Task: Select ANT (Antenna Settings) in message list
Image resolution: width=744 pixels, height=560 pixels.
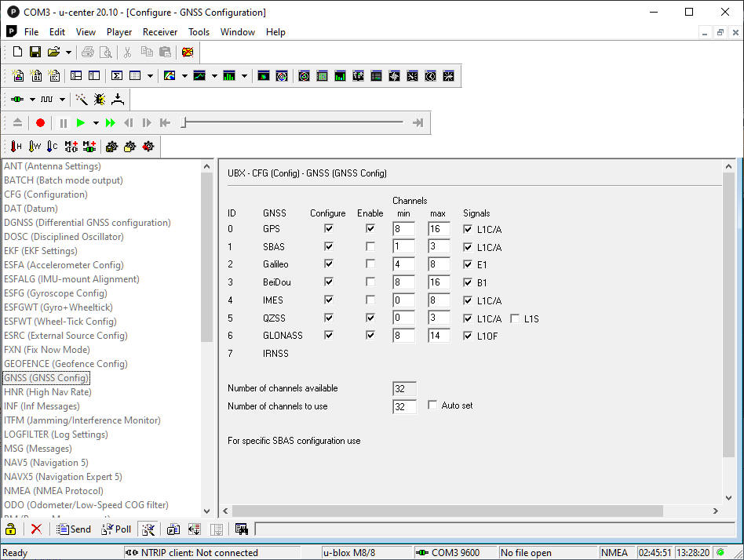Action: pos(53,166)
